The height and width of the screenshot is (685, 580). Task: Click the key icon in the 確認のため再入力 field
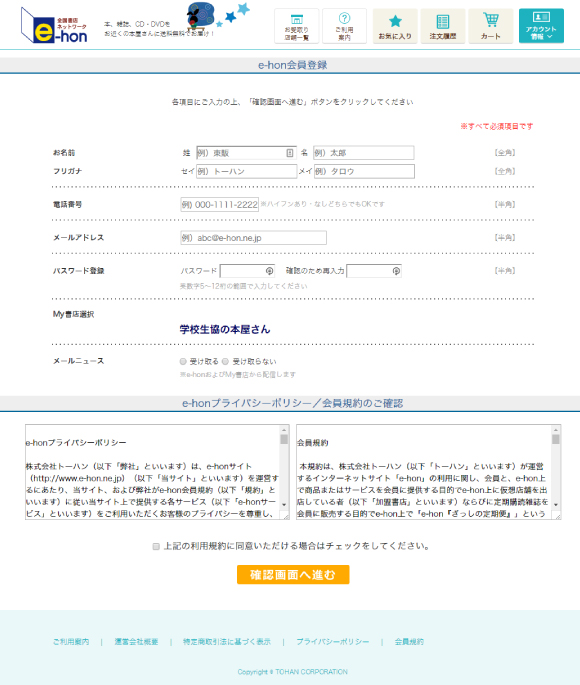pos(396,271)
